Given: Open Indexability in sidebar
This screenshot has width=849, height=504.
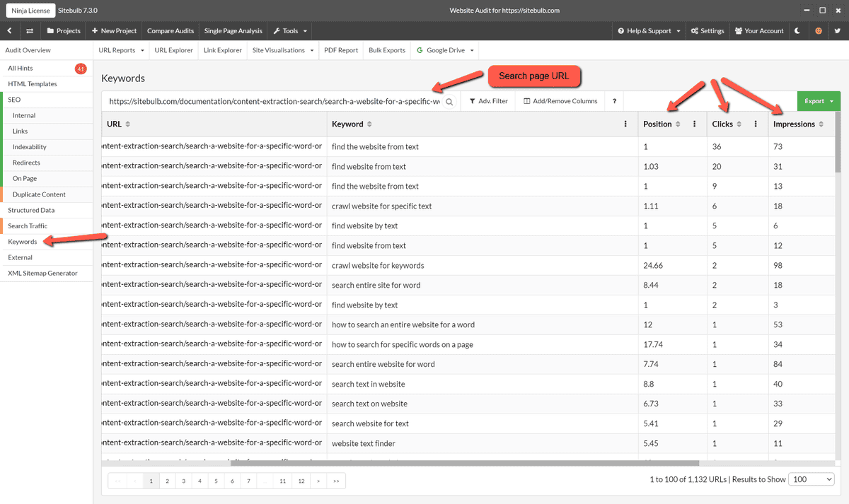Looking at the screenshot, I should (x=30, y=147).
